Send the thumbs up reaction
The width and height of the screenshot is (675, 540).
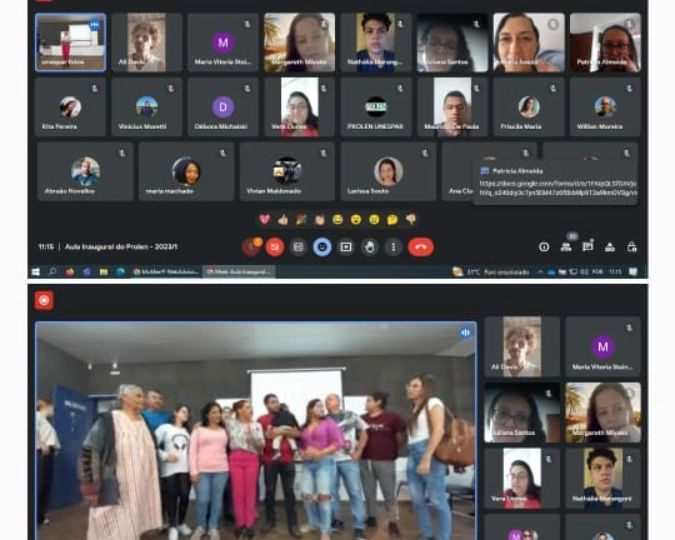click(283, 220)
